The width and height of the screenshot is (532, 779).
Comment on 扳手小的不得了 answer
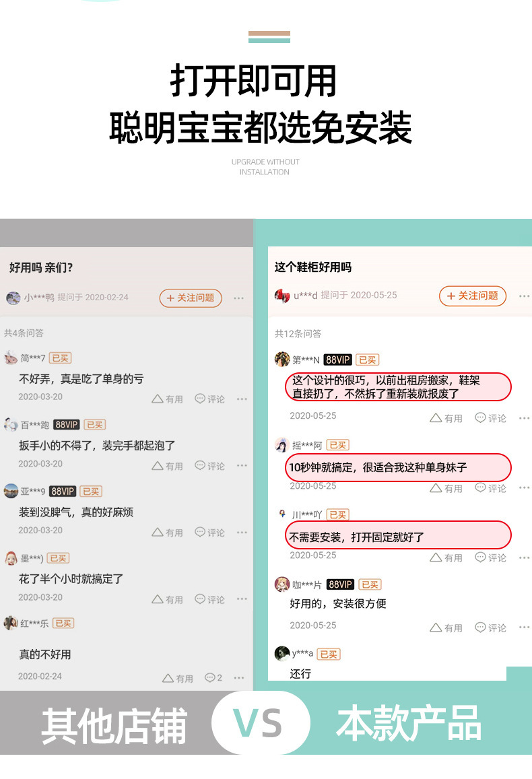tap(209, 466)
